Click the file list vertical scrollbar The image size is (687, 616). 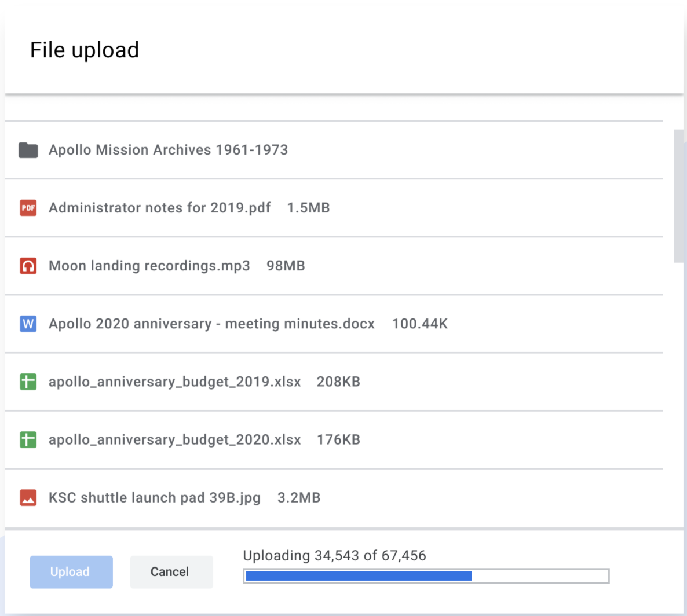point(678,197)
